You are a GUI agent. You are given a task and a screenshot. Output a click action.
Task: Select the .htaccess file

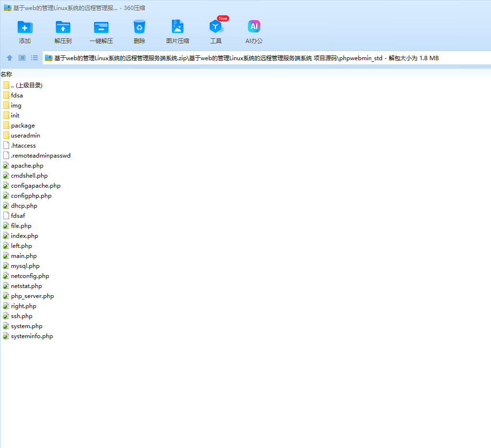[x=20, y=145]
